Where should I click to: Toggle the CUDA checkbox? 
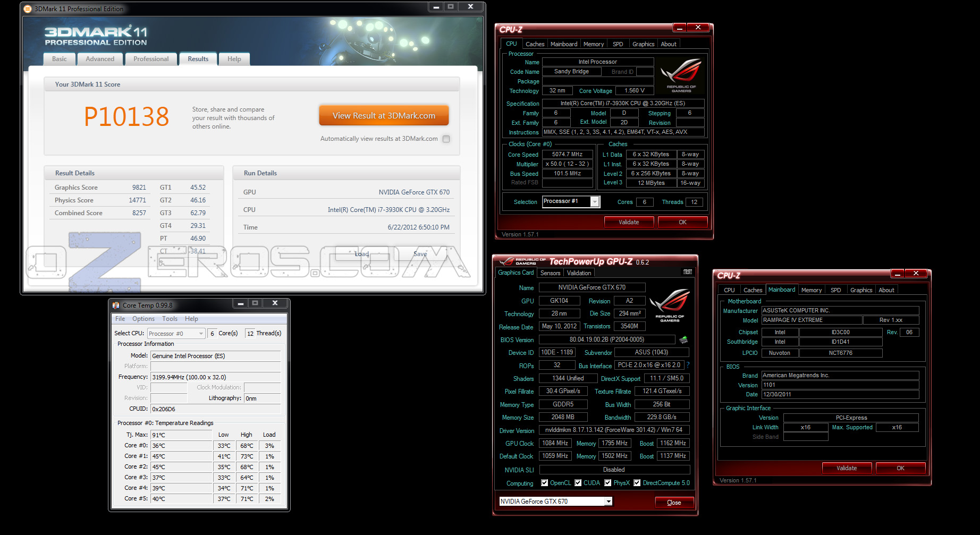[578, 483]
